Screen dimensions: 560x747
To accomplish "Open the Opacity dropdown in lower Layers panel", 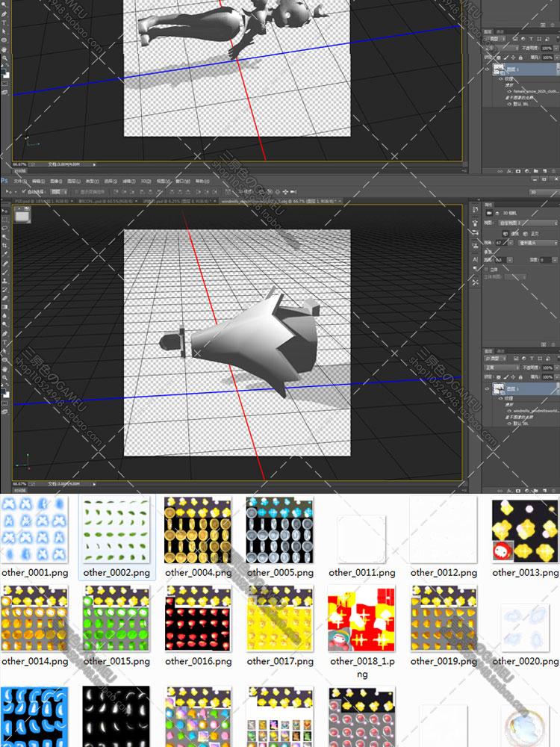I will [557, 368].
